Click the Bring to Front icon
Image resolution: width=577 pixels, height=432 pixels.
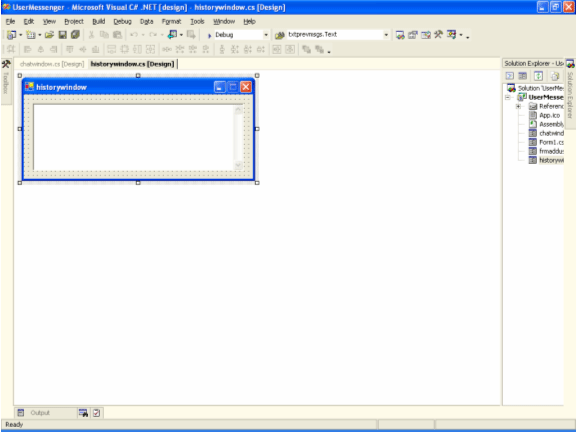pyautogui.click(x=306, y=49)
